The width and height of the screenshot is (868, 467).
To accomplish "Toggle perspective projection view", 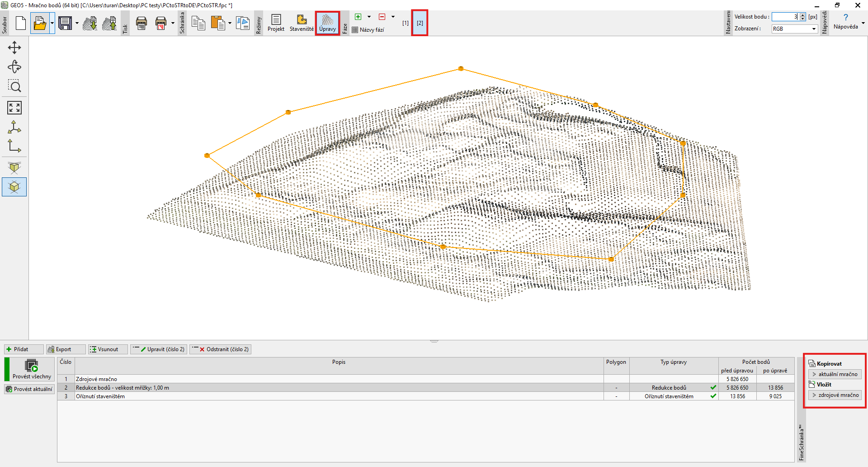I will (14, 168).
